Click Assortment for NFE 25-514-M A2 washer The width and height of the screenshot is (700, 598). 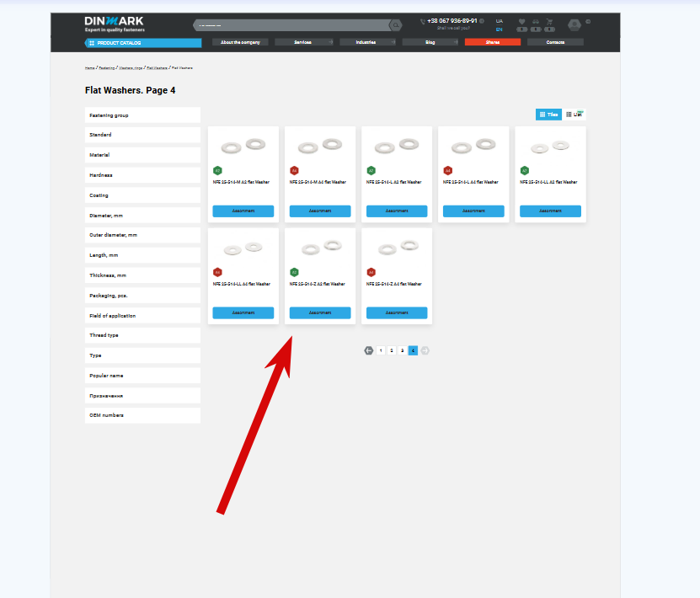pos(243,211)
